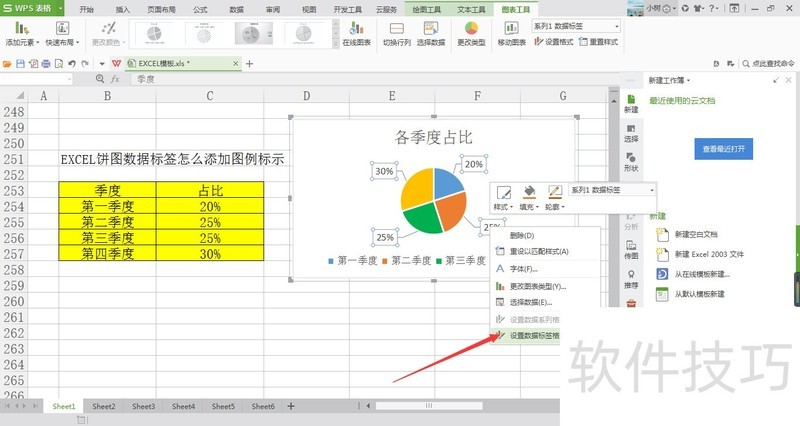Click the 形状 shapes icon in the side strip
800x426 pixels.
pos(631,162)
